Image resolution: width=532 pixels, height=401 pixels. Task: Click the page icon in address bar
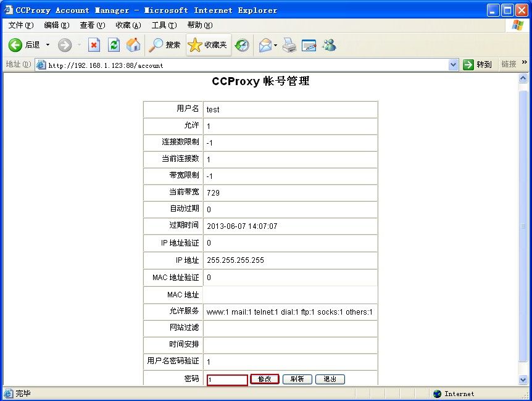coord(41,65)
